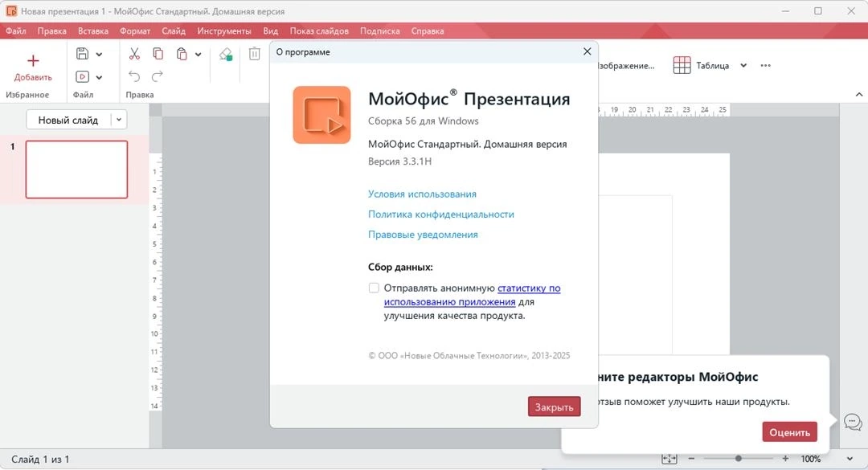Click the Undo arrow icon
Screen dimensions: 868x470
click(134, 76)
